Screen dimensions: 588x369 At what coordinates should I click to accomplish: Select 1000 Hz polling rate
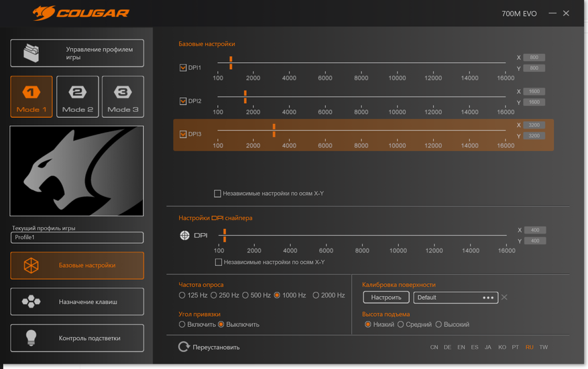(x=277, y=295)
